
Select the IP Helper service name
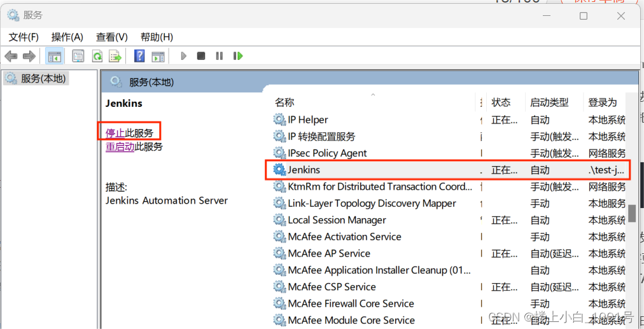click(x=308, y=120)
